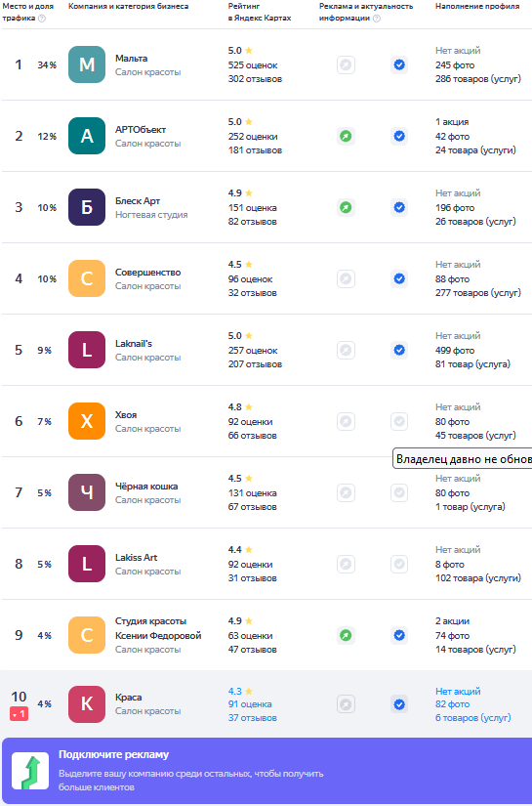This screenshot has width=532, height=806.
Task: Click the grey verification badge for Lakiss Art
Action: [x=399, y=564]
